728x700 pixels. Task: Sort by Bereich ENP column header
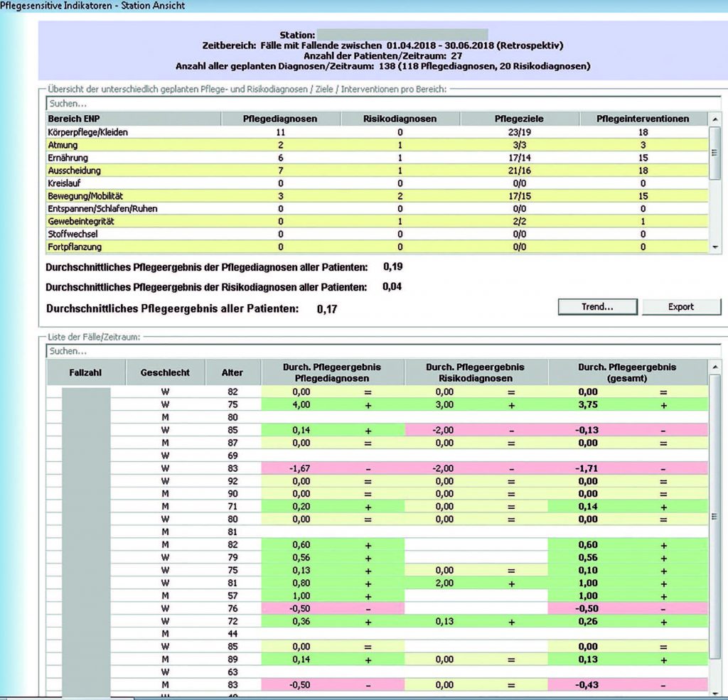(x=134, y=119)
